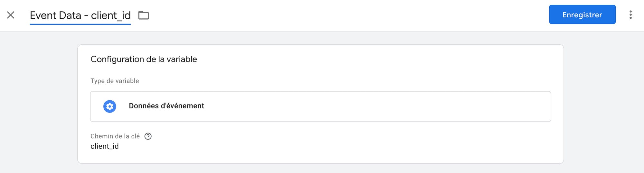Click the client_id key path value
This screenshot has height=173, width=644.
105,146
